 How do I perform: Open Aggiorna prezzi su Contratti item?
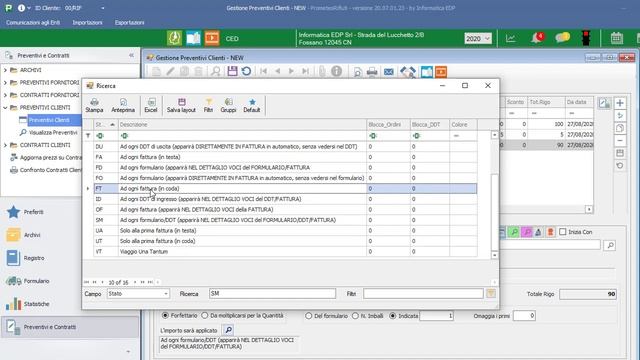(x=51, y=158)
